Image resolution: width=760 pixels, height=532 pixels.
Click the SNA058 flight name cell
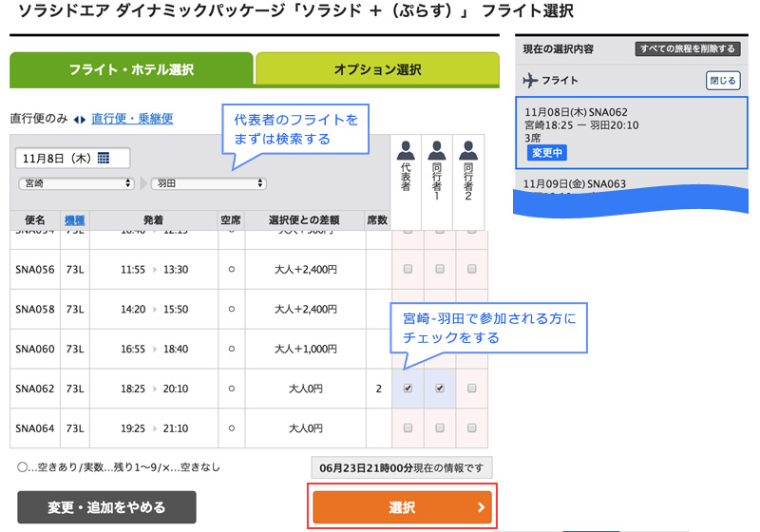coord(35,309)
